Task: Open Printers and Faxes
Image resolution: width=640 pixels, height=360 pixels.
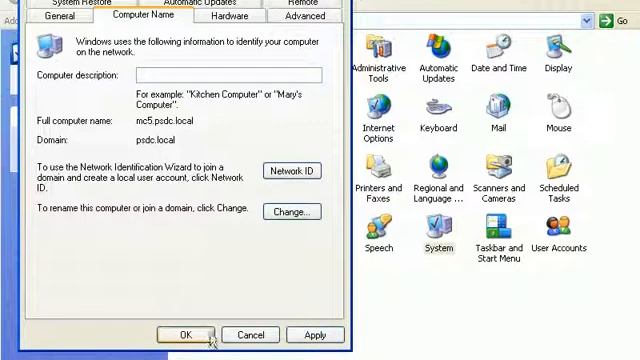Action: click(x=378, y=179)
